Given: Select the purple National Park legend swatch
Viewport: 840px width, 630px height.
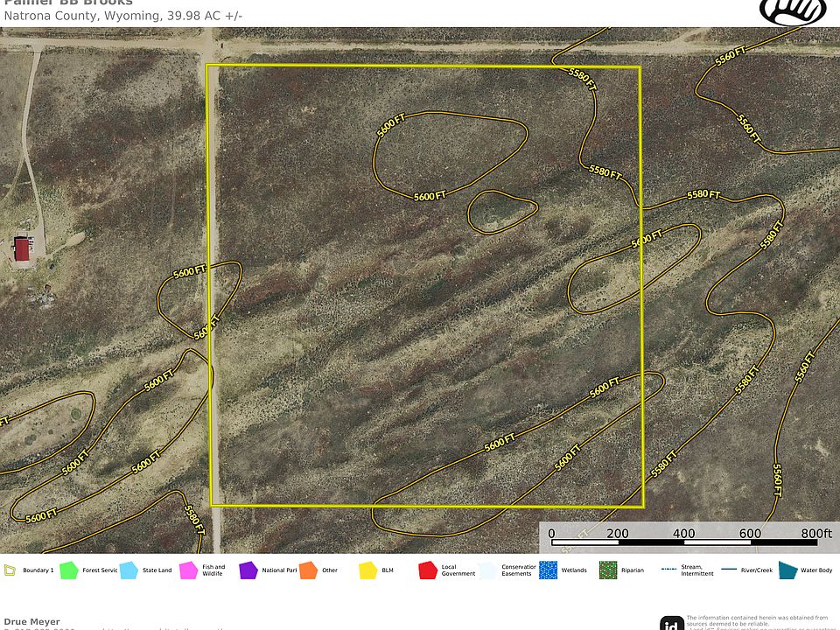Looking at the screenshot, I should click(248, 570).
